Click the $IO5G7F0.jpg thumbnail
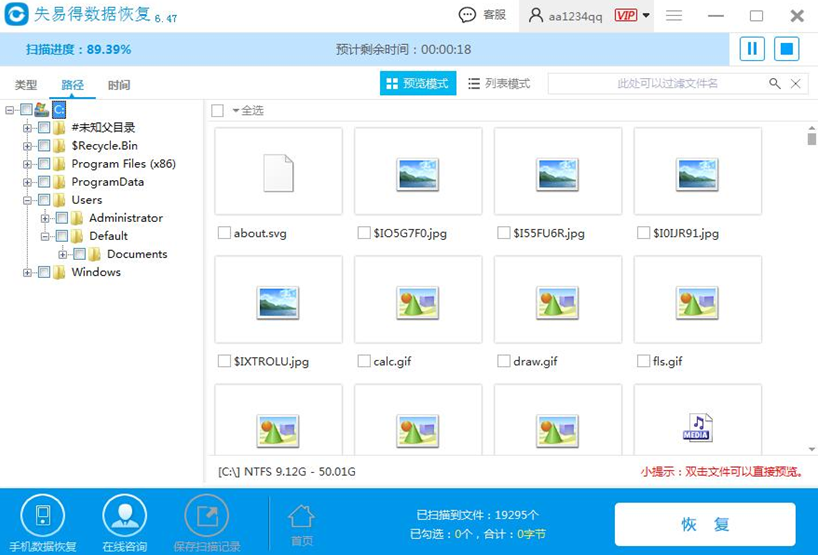Viewport: 818px width, 555px height. click(x=418, y=171)
